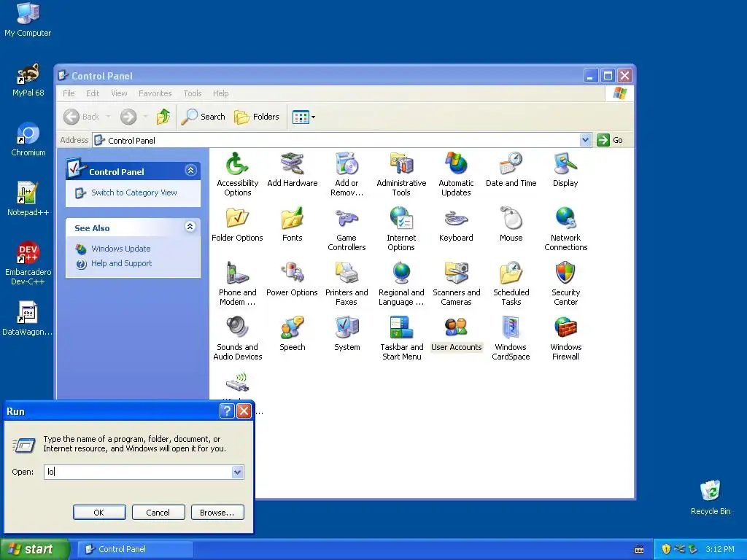The width and height of the screenshot is (747, 560).
Task: Open the Edit menu
Action: coord(93,93)
